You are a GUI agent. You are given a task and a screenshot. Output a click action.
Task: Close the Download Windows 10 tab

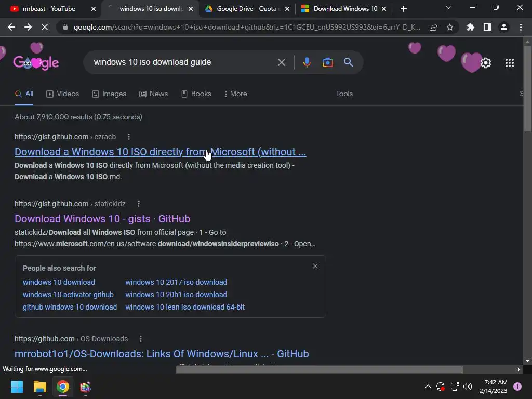click(384, 9)
